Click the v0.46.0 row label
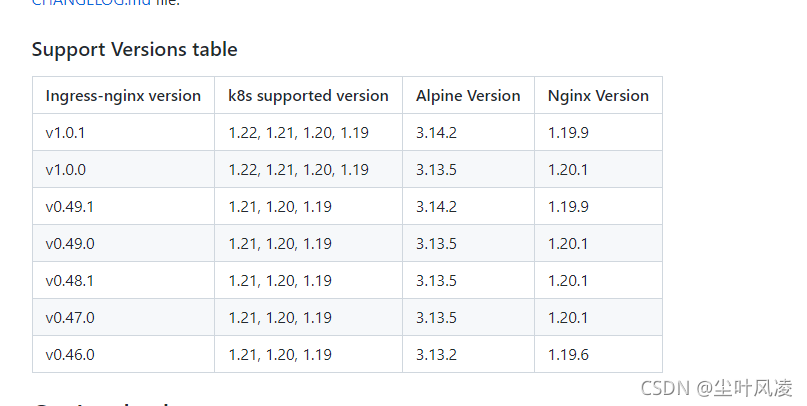The height and width of the screenshot is (406, 807). [x=70, y=355]
